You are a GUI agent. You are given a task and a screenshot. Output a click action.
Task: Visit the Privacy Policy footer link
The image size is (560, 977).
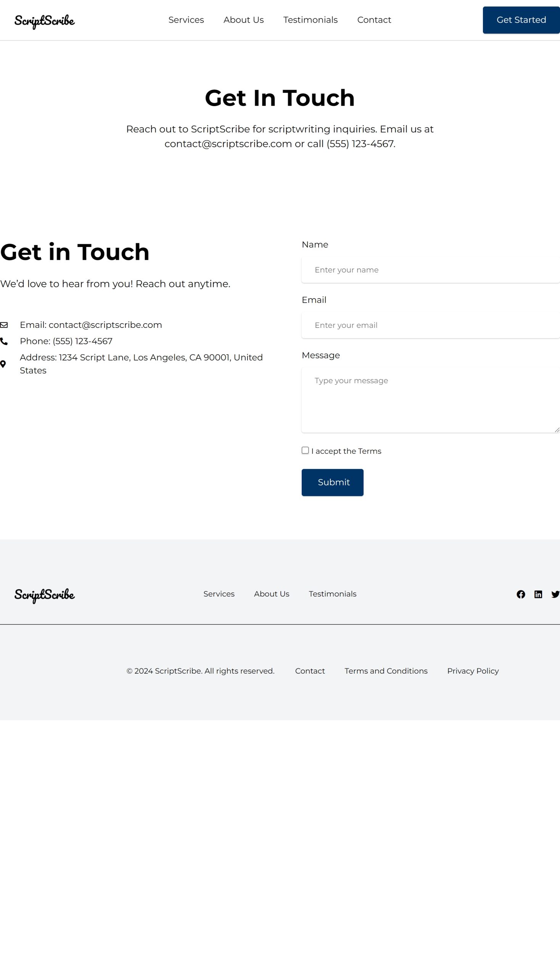[473, 671]
